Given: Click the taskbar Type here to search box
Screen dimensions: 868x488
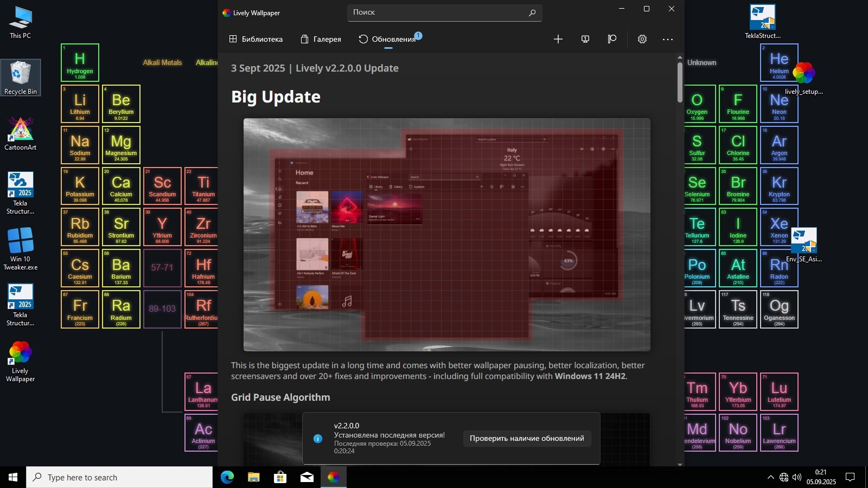Looking at the screenshot, I should click(x=119, y=477).
